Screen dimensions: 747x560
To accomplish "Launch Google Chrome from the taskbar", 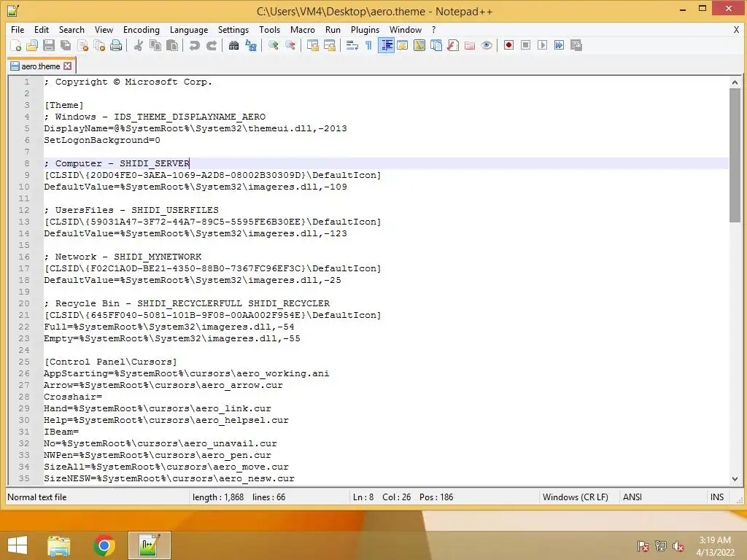I will tap(104, 545).
